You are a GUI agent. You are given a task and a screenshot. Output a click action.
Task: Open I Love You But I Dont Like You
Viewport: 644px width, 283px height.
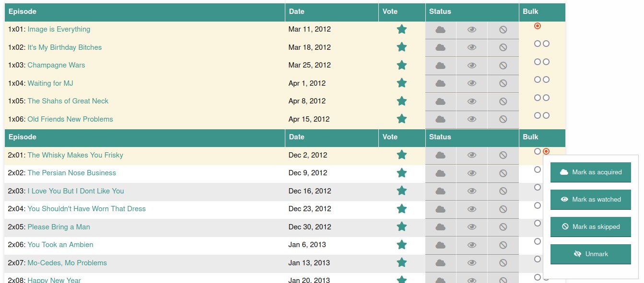pos(76,191)
